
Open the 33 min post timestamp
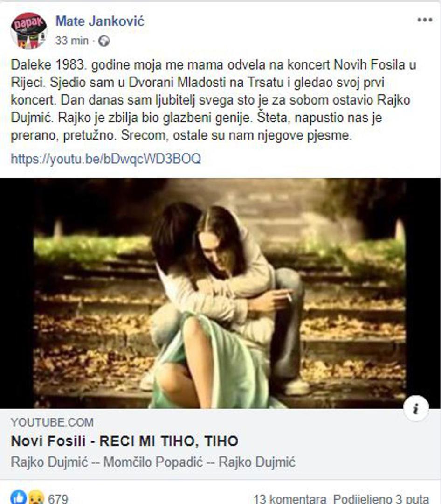coord(72,41)
